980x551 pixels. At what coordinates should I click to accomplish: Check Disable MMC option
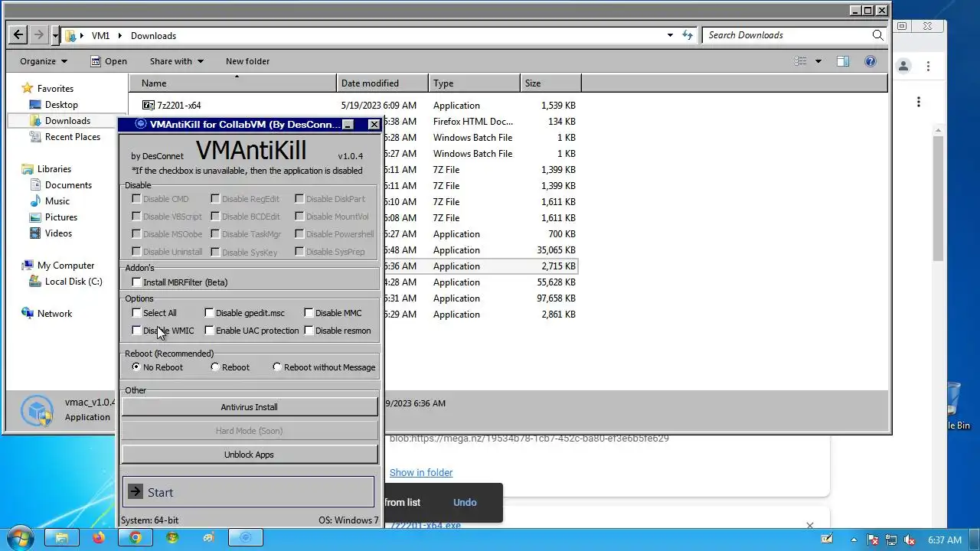click(309, 313)
